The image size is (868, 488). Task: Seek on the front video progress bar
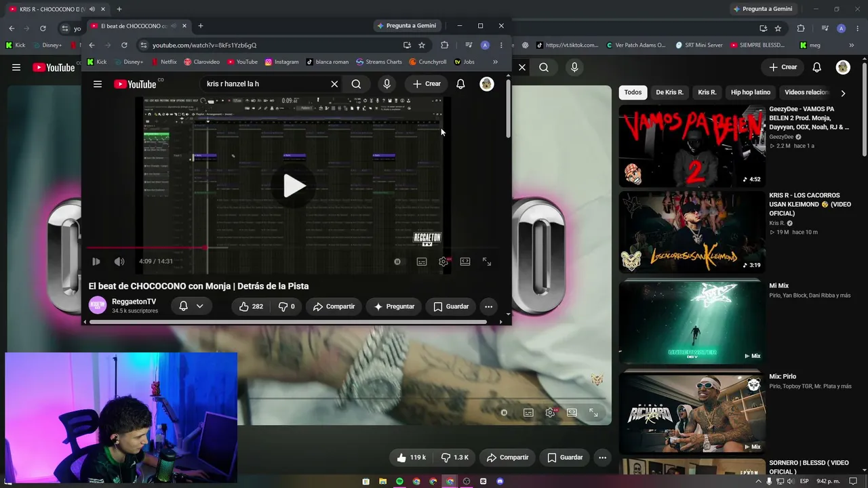294,248
